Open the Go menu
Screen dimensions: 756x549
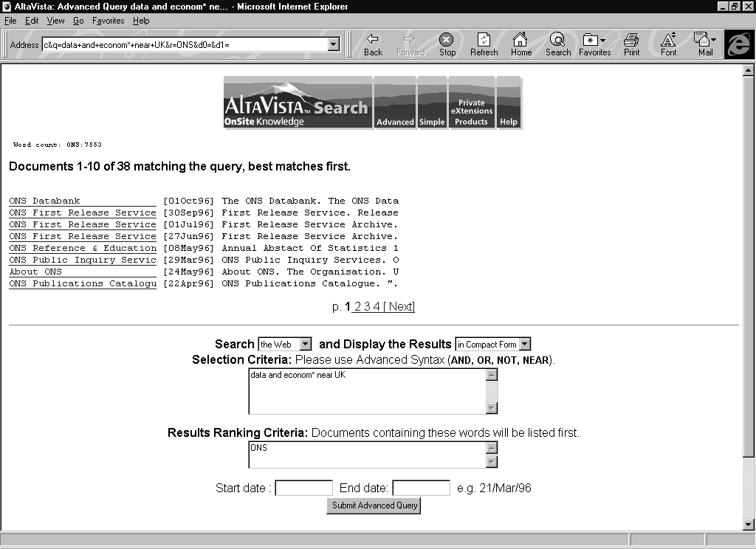(78, 21)
